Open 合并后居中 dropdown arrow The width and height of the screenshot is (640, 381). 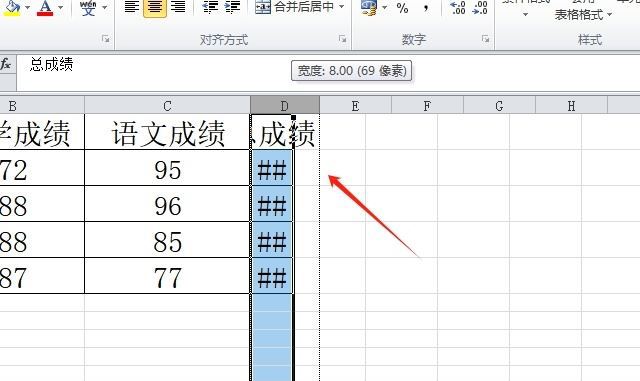coord(342,7)
